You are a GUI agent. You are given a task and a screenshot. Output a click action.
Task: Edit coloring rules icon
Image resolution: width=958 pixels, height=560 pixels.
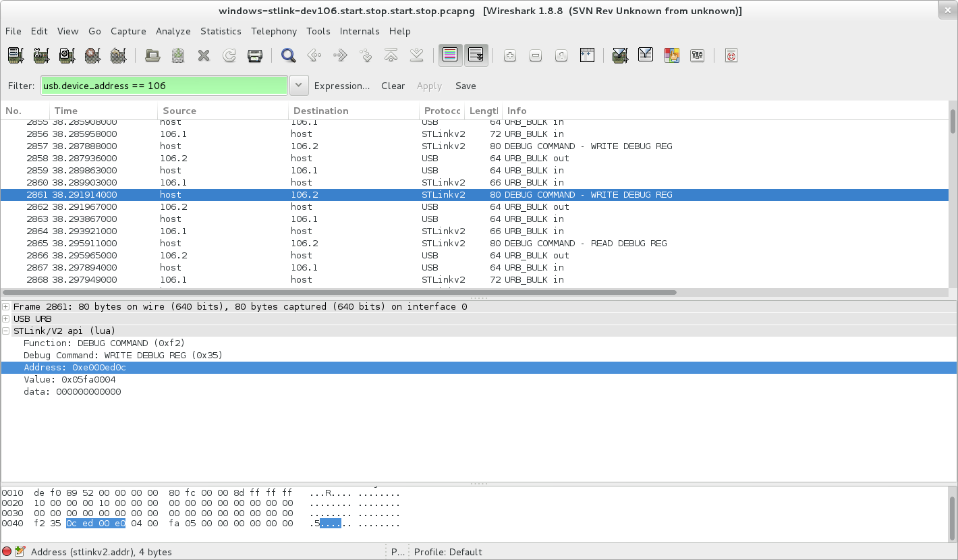tap(671, 55)
